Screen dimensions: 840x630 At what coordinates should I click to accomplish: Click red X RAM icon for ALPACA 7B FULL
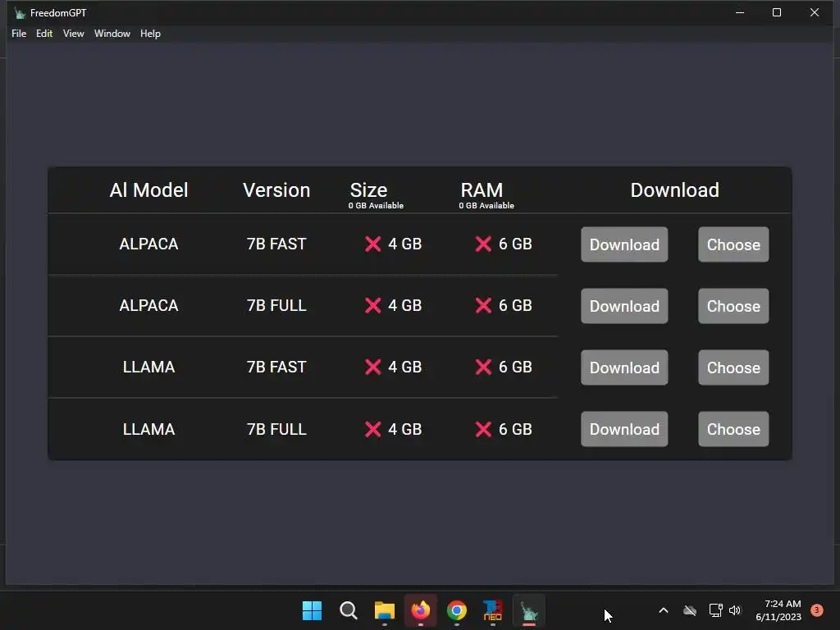click(x=483, y=305)
